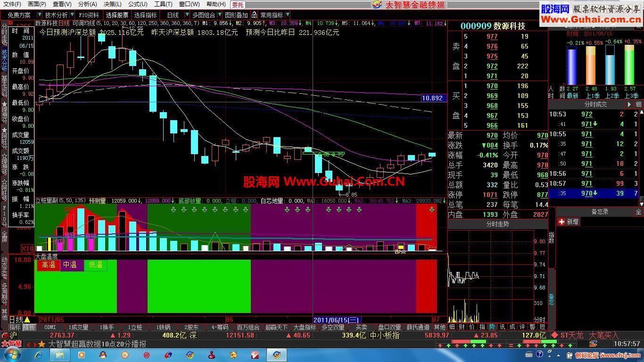The image size is (644, 362).
Task: Expand the 多图组合 dropdown arrow
Action: pos(220,15)
